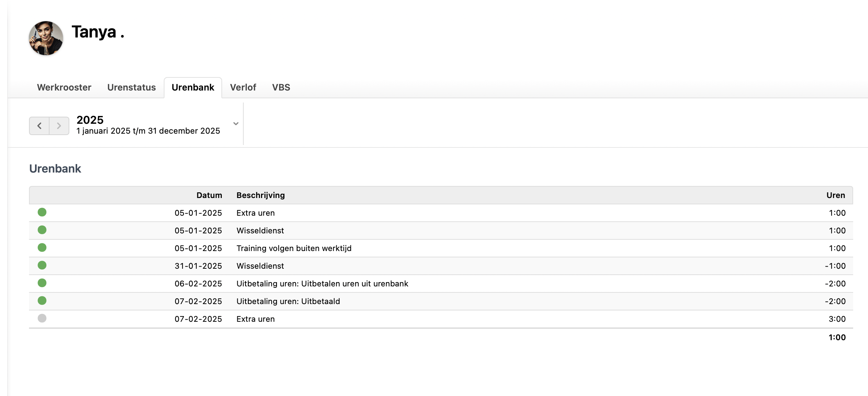Go to the previous year
The width and height of the screenshot is (868, 396).
tap(39, 126)
